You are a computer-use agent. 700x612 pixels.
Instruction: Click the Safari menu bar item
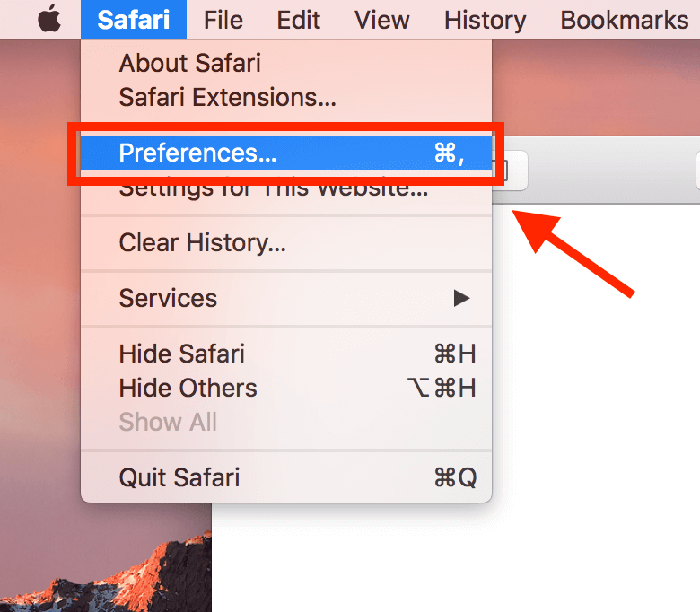(x=134, y=20)
